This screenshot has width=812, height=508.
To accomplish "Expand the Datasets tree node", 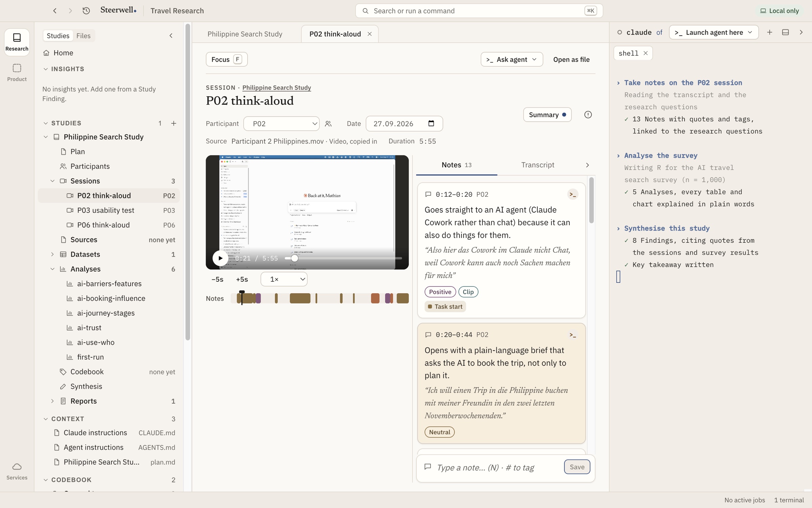I will 52,254.
